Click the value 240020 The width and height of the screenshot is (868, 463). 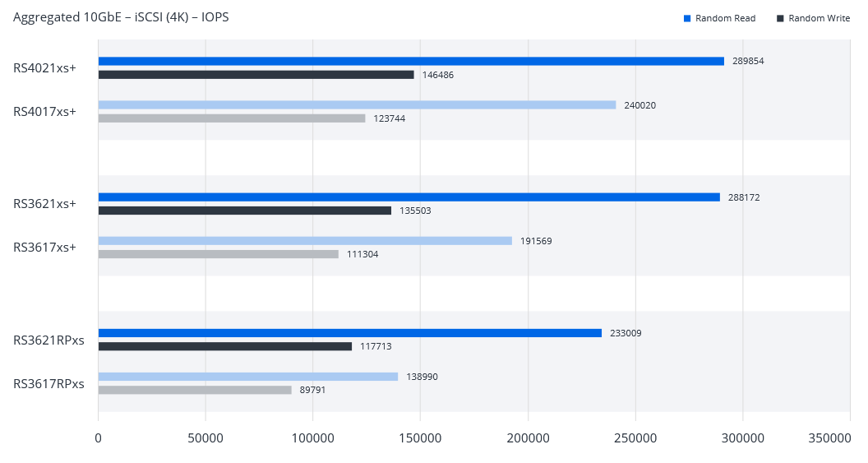(640, 105)
